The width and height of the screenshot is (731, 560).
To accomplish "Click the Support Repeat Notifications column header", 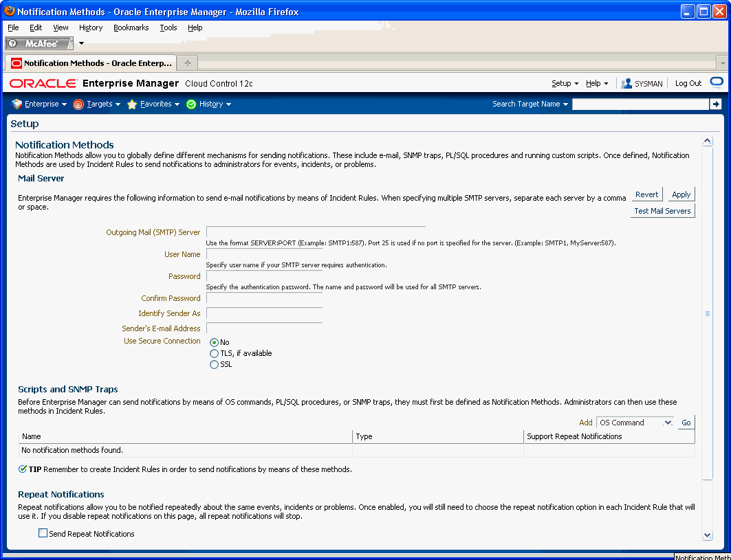I will [x=609, y=436].
